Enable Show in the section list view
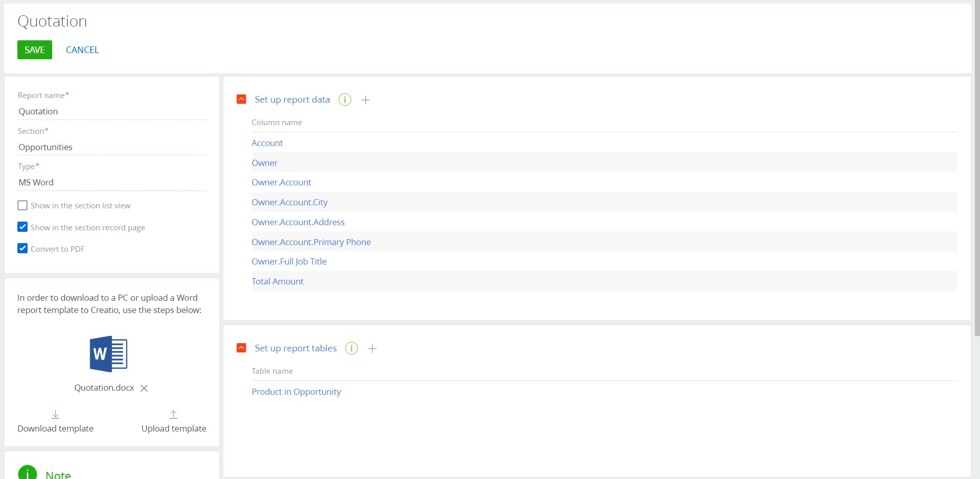Viewport: 980px width, 479px height. click(x=22, y=205)
